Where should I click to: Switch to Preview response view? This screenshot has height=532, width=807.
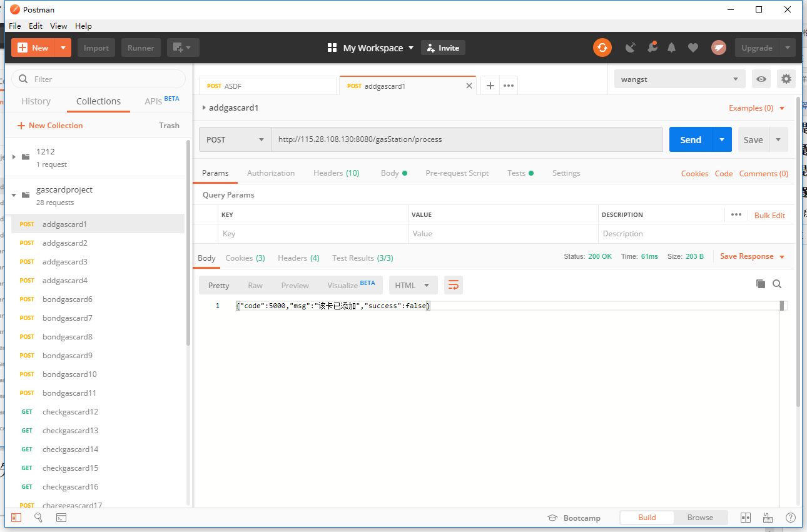tap(295, 285)
